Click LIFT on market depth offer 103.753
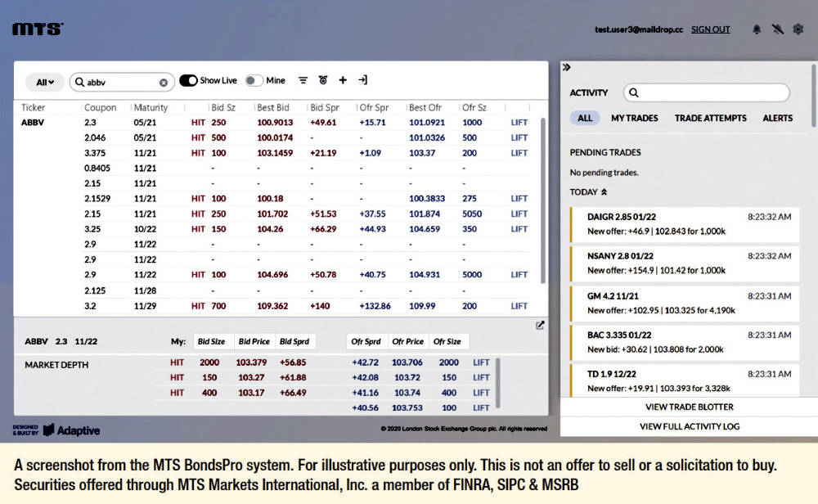The width and height of the screenshot is (818, 504). click(481, 408)
